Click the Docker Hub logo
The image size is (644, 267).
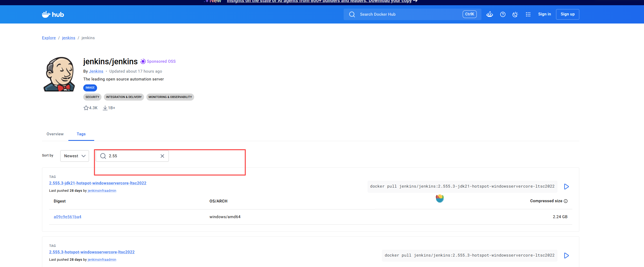53,14
